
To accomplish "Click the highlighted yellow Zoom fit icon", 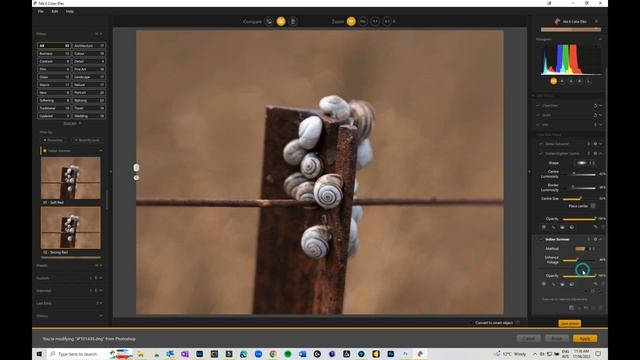I will pos(351,21).
